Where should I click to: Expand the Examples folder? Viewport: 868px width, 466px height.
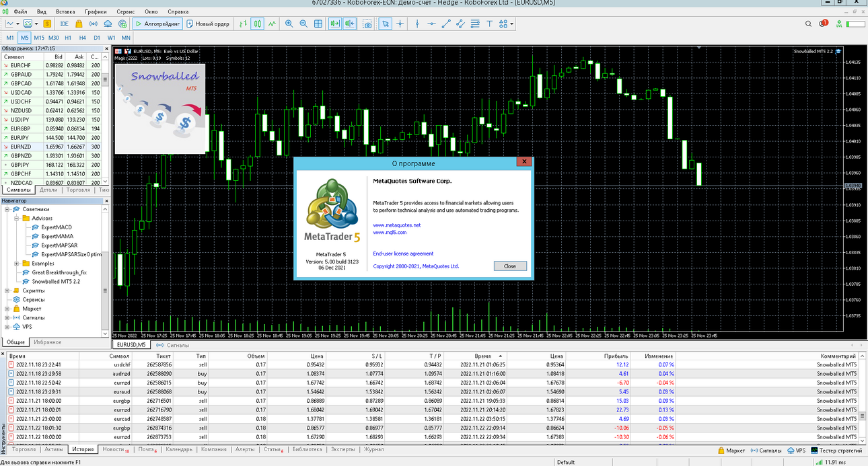pyautogui.click(x=17, y=264)
